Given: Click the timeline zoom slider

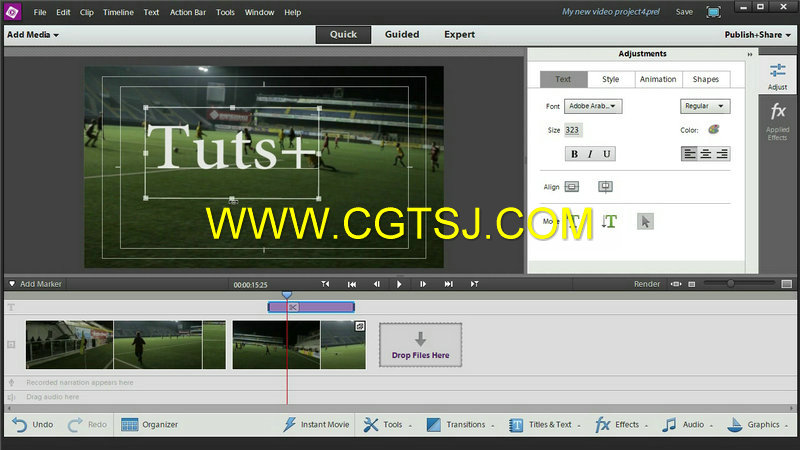Looking at the screenshot, I should point(731,283).
